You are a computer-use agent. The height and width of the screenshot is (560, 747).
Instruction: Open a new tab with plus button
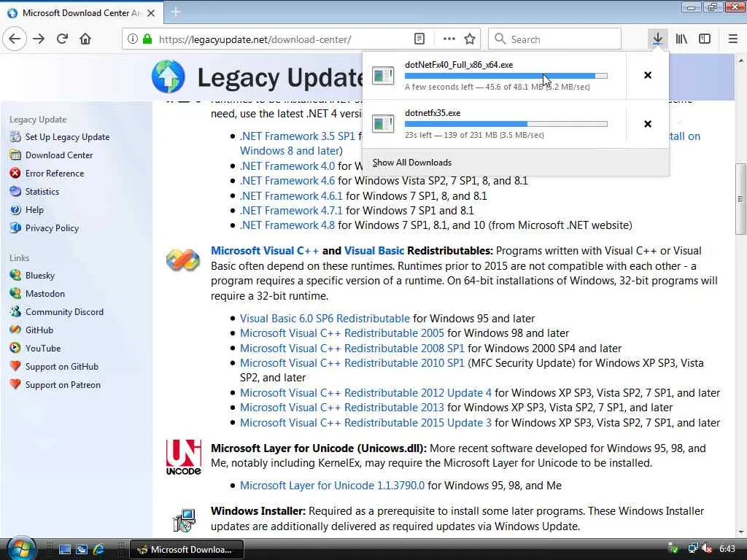coord(175,12)
